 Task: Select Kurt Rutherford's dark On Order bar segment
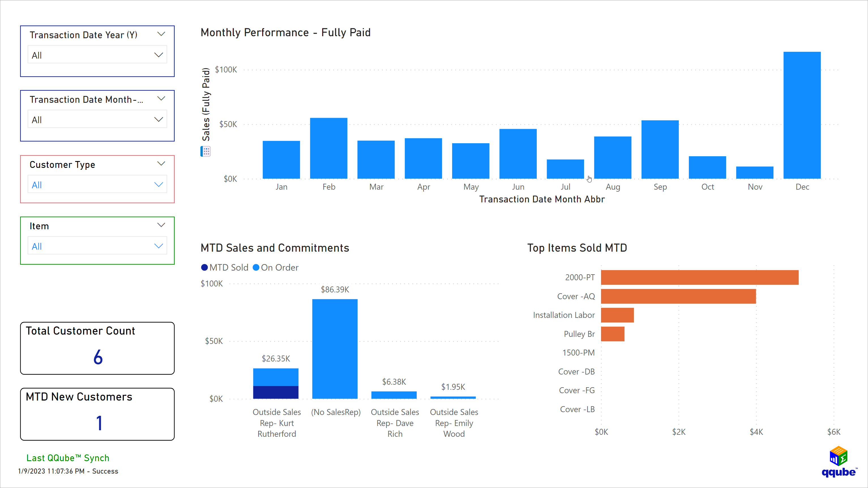pyautogui.click(x=276, y=393)
